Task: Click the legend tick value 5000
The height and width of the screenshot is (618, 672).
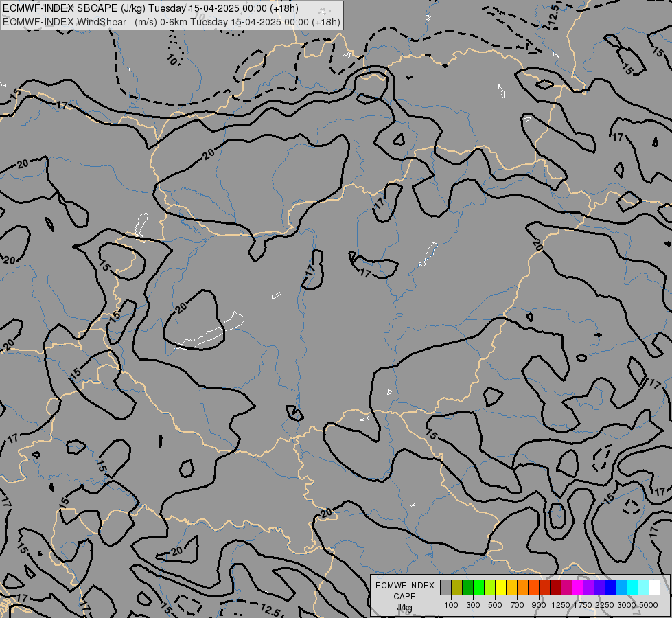Action: [649, 605]
